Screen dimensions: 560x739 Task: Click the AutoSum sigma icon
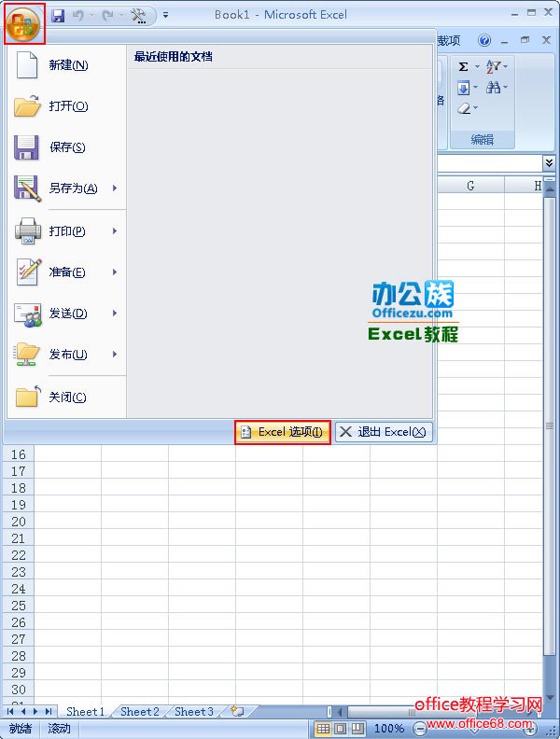coord(463,66)
